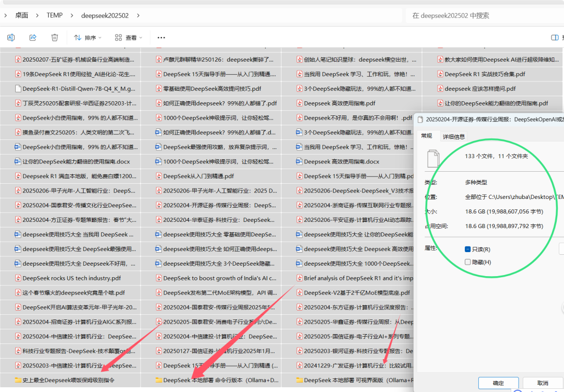This screenshot has height=392, width=564.
Task: Select Word icon of 让你的DeepSeek能力翻倍的使用指南.docx
Action: click(x=18, y=161)
